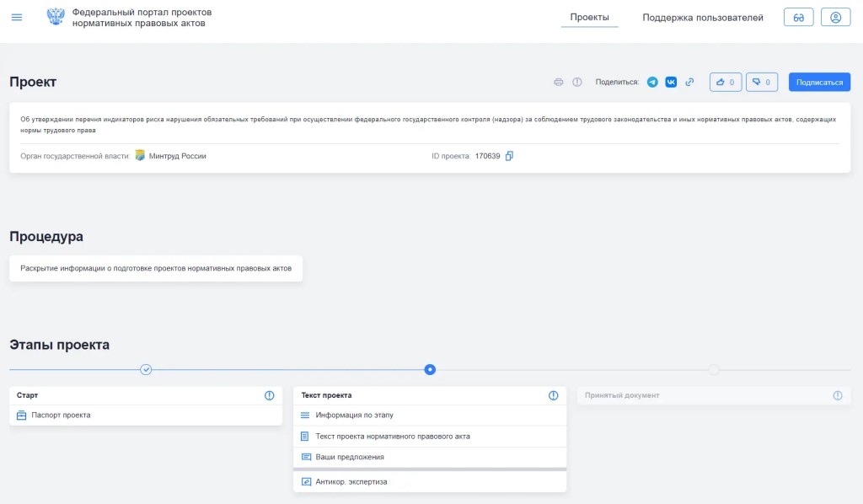Open the Проекты tab
Screen dimensions: 863x504
pyautogui.click(x=589, y=17)
